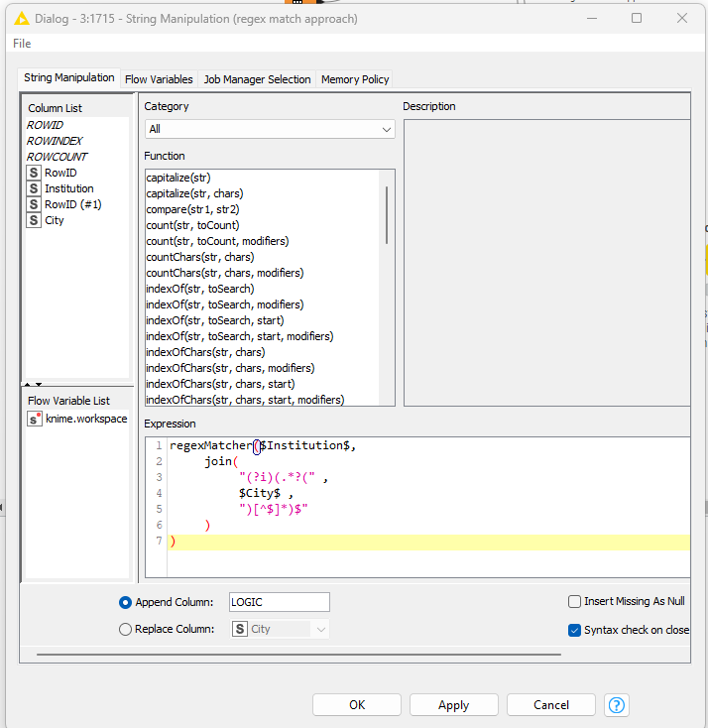Click the RowID string type icon
Image resolution: width=708 pixels, height=728 pixels.
pos(34,173)
